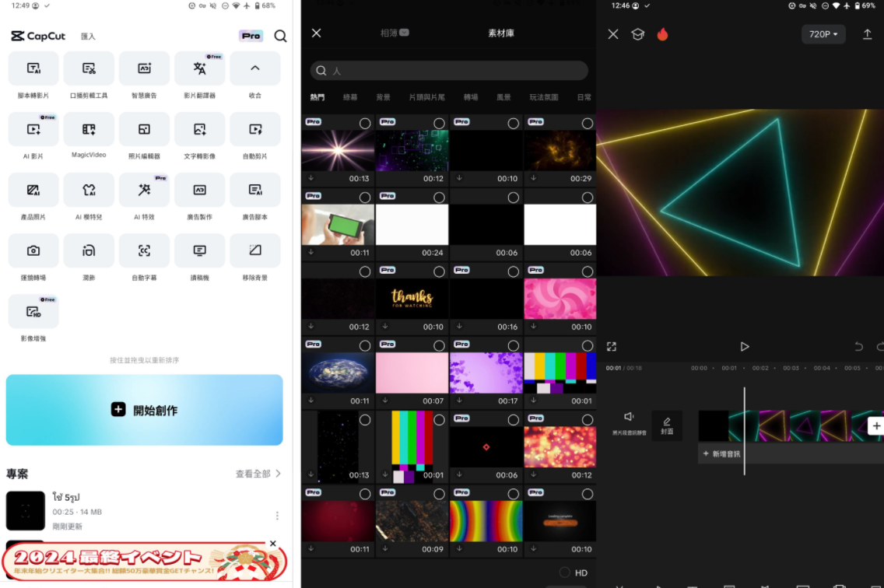This screenshot has height=588, width=884.
Task: Tap the export upload arrow icon
Action: 868,34
